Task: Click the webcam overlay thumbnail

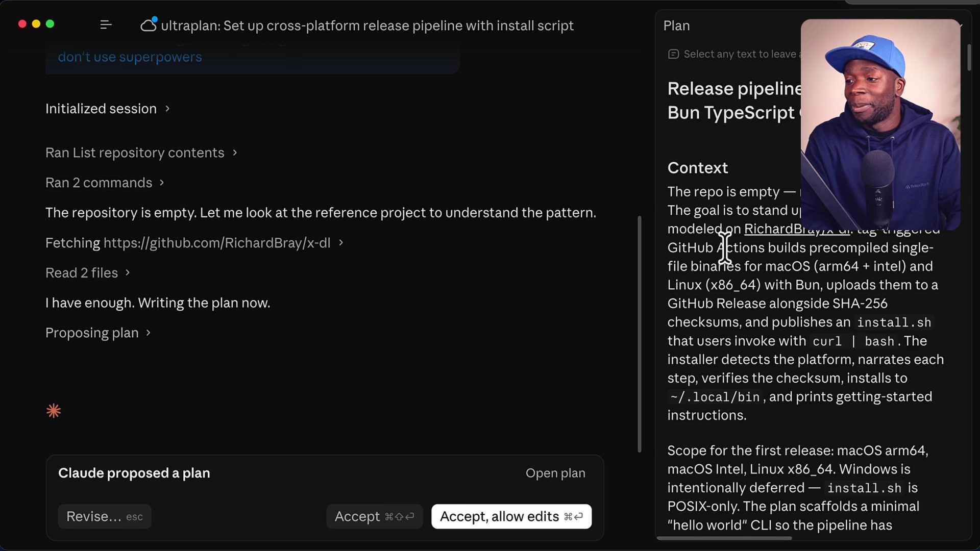Action: (x=880, y=124)
